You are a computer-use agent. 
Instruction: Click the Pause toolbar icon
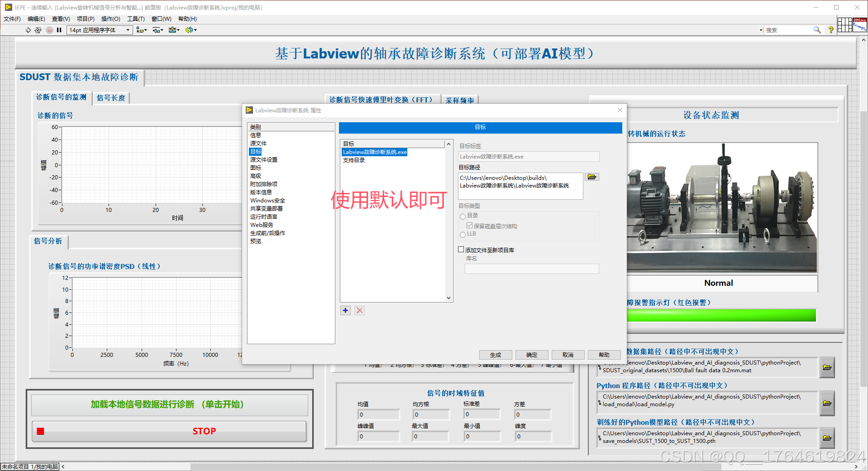coord(59,30)
